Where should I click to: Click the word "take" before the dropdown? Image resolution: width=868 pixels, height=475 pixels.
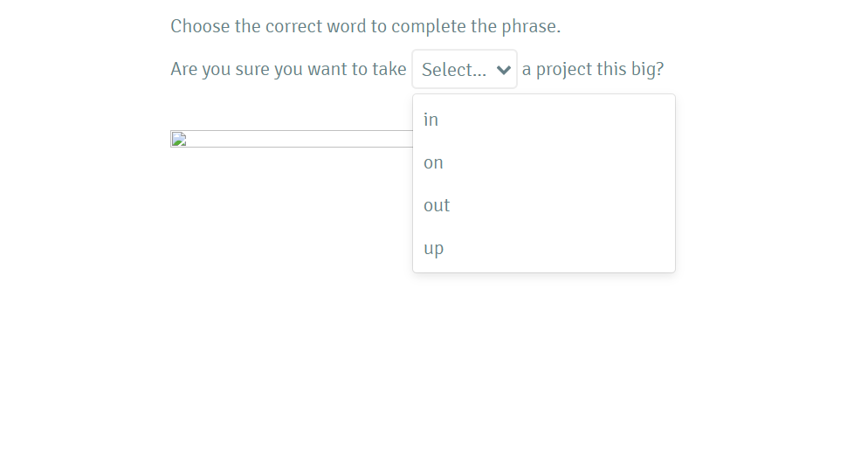389,69
